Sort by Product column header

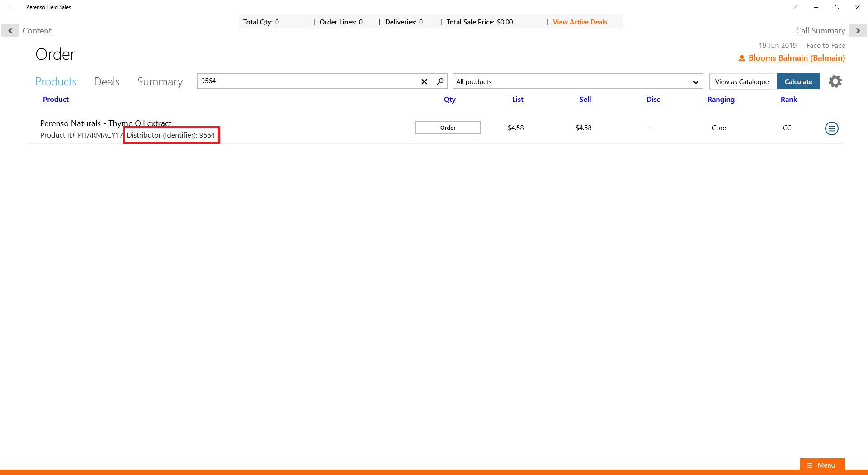coord(56,100)
